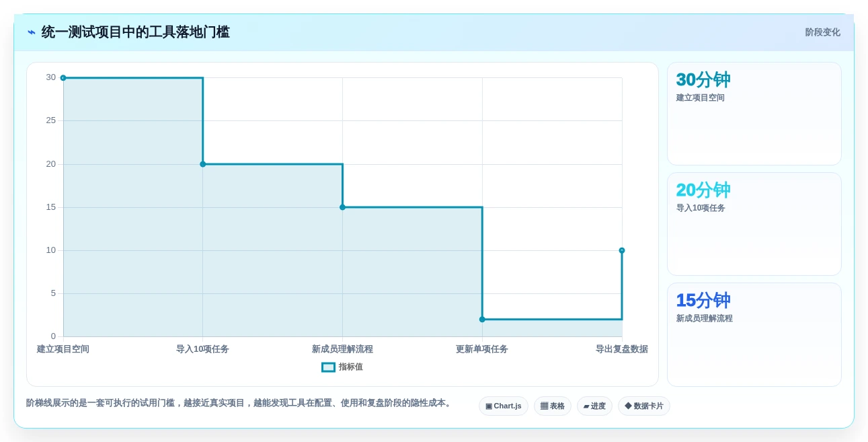Click the 进度 tag
Screen dimensions: 868x442
coord(594,406)
